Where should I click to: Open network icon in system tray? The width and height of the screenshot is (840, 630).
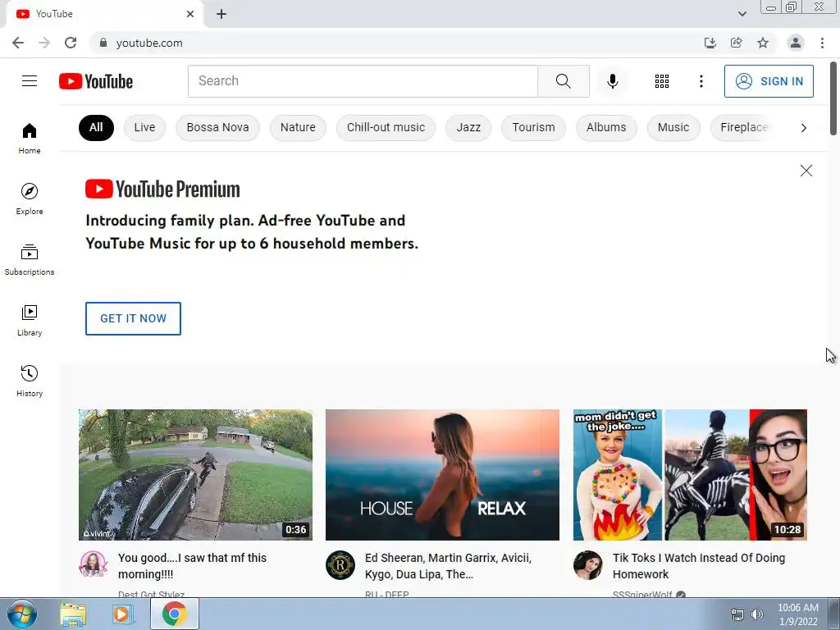737,614
